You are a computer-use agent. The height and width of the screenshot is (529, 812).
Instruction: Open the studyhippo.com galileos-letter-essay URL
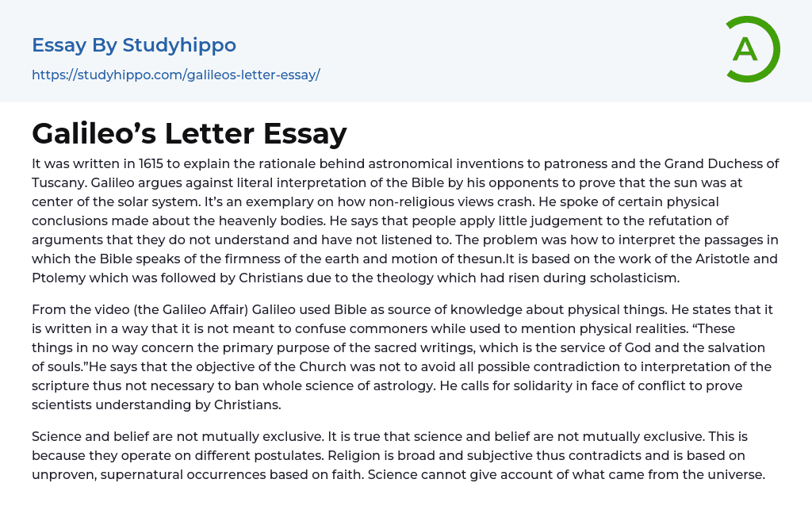(x=175, y=75)
